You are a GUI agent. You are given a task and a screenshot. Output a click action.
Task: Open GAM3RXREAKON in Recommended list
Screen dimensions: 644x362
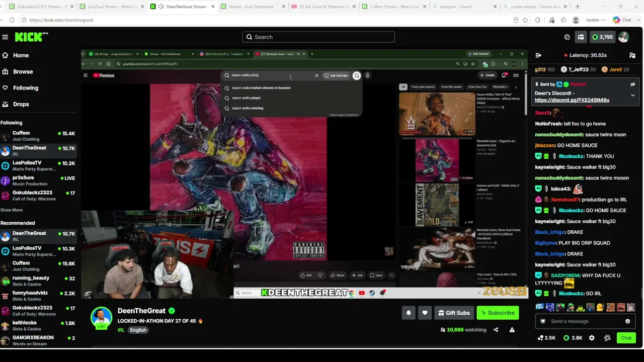click(x=39, y=340)
